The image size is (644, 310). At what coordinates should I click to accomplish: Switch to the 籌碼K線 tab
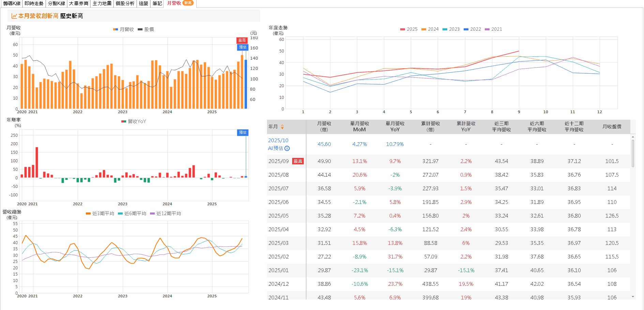pyautogui.click(x=12, y=3)
